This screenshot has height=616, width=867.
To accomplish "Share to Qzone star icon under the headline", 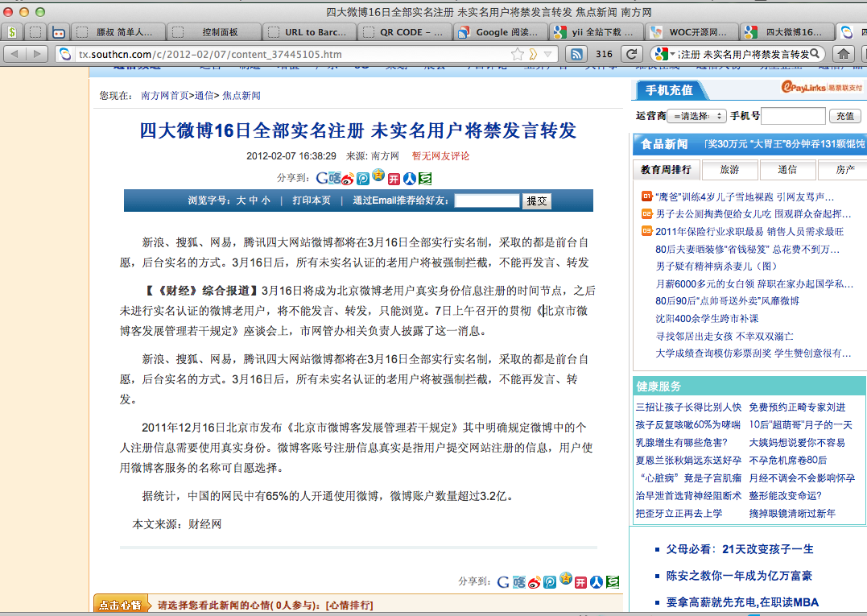I will coord(378,176).
